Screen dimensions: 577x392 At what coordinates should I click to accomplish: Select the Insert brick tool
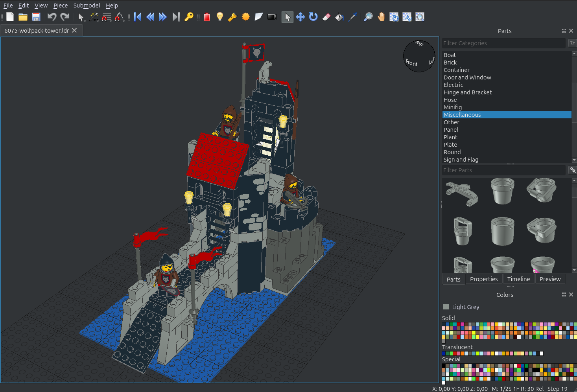point(207,17)
